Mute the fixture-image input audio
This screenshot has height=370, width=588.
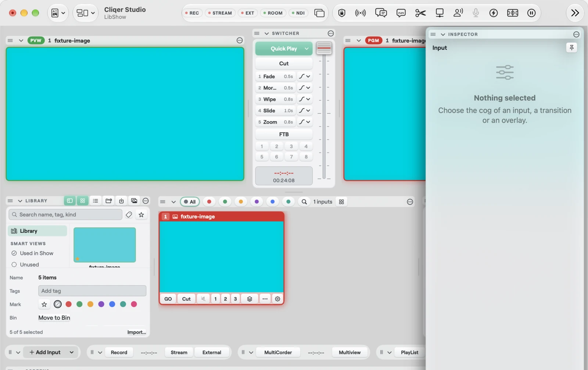pos(203,299)
